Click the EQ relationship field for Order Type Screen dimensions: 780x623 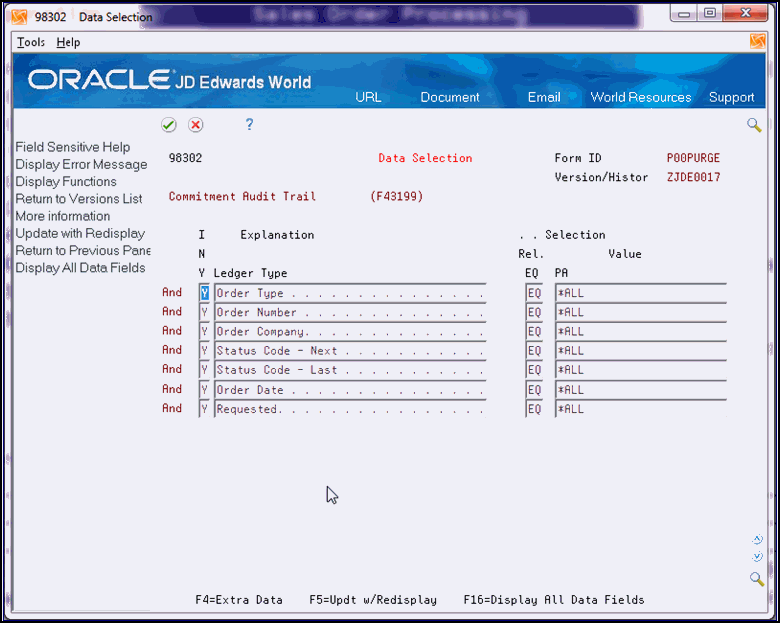[x=534, y=293]
